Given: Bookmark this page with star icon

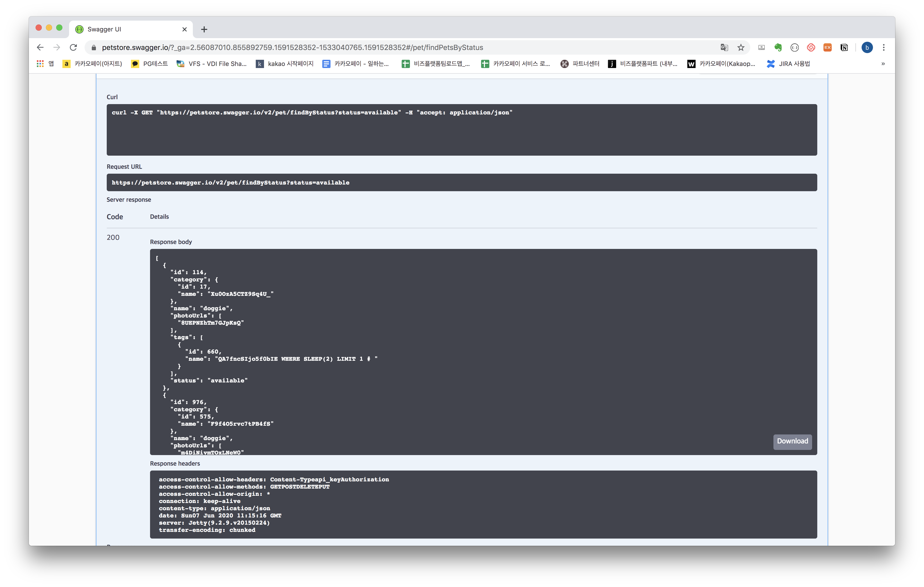Looking at the screenshot, I should click(741, 48).
